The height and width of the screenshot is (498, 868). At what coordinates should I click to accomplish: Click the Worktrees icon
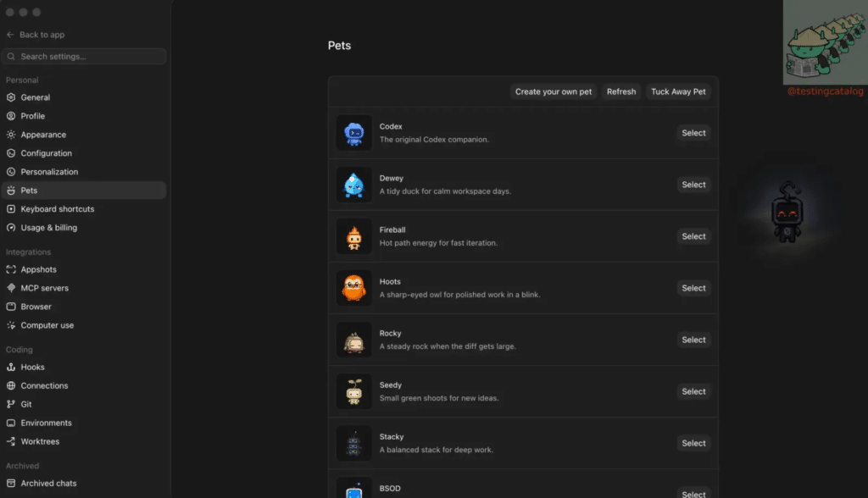coord(11,441)
